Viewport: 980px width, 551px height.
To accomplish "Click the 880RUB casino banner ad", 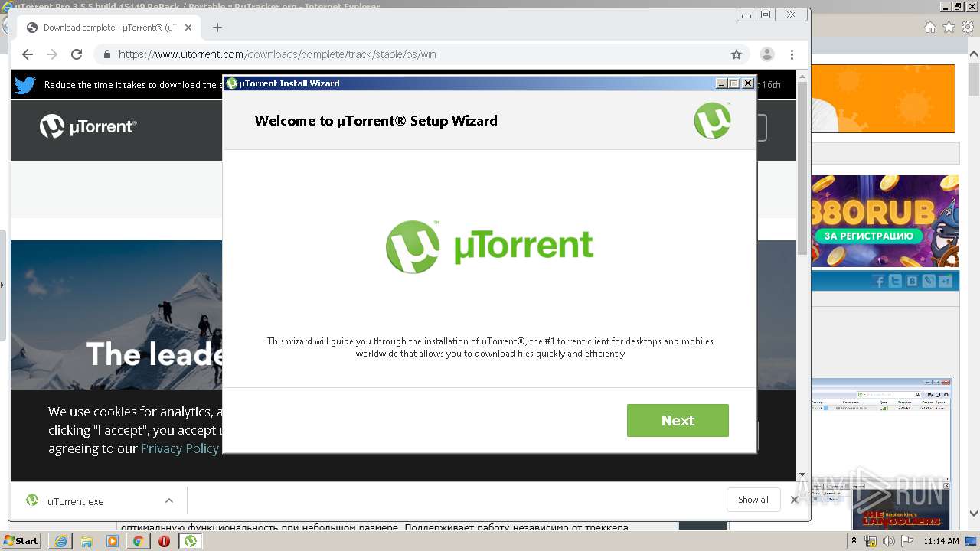I will tap(884, 221).
